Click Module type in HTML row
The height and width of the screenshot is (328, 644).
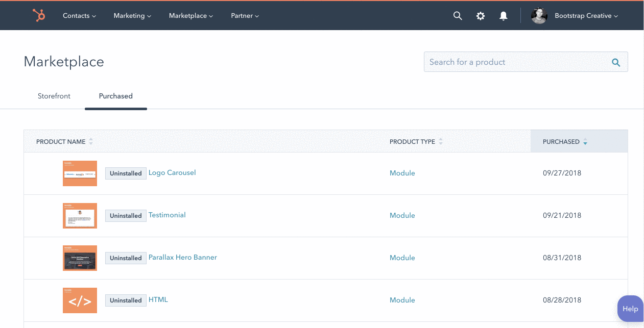[402, 300]
